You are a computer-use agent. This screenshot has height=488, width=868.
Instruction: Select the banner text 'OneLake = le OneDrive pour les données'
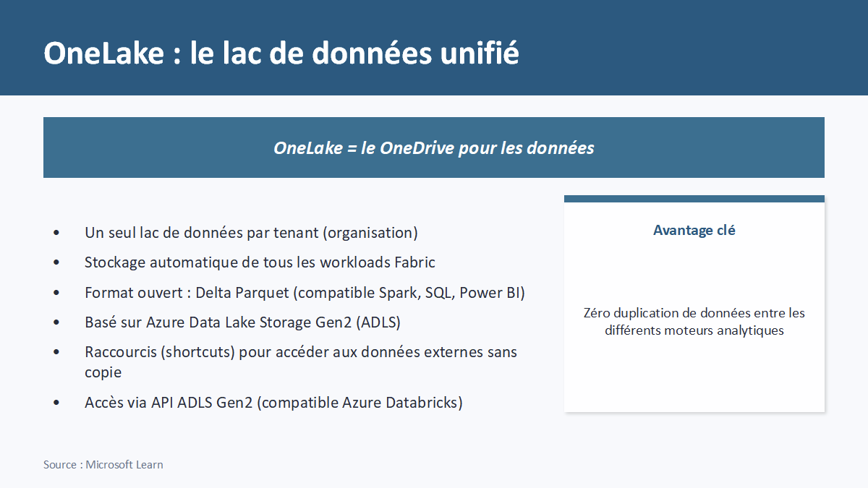pyautogui.click(x=434, y=148)
